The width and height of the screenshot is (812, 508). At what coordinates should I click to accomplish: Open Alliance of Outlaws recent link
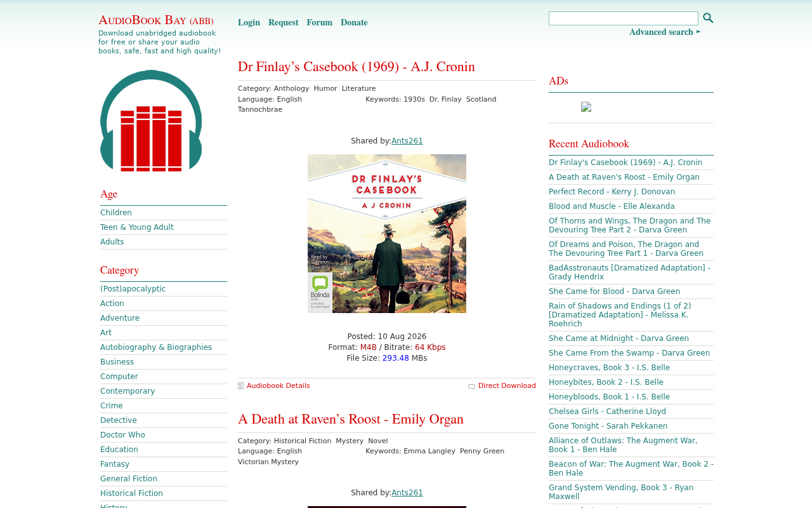coord(623,445)
